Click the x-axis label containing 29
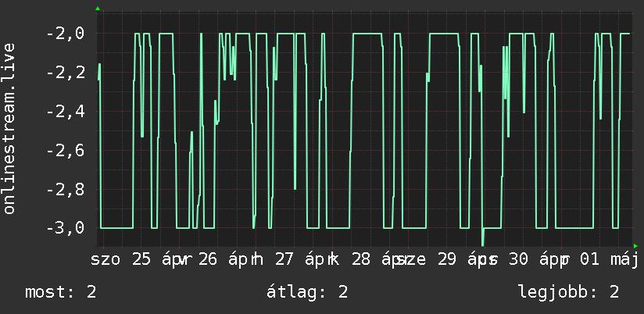Image resolution: width=644 pixels, height=314 pixels. [449, 260]
